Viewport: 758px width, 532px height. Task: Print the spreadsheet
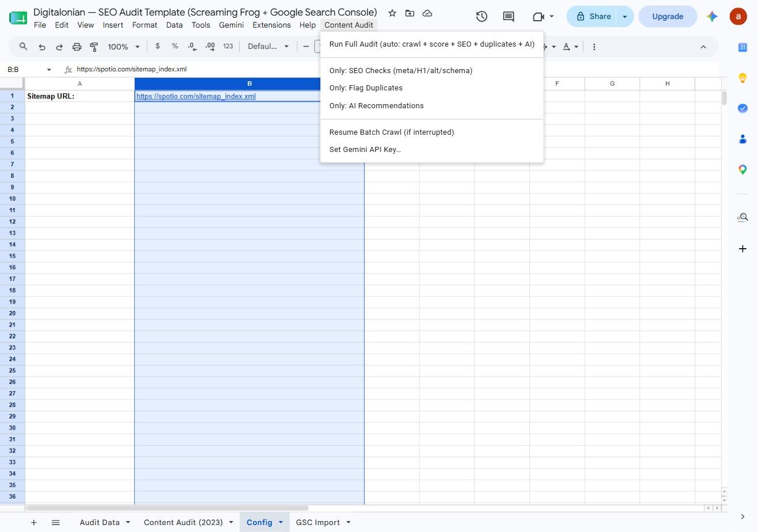pyautogui.click(x=77, y=47)
